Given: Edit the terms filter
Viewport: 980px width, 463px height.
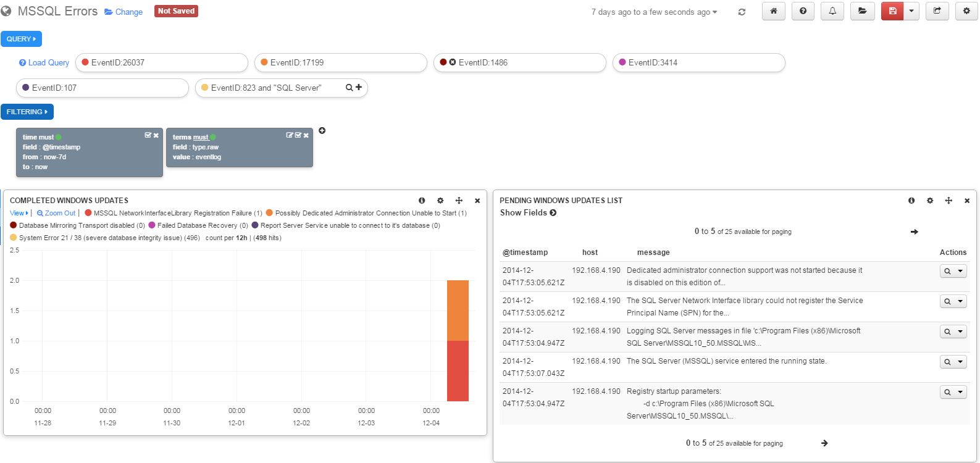Looking at the screenshot, I should click(290, 135).
